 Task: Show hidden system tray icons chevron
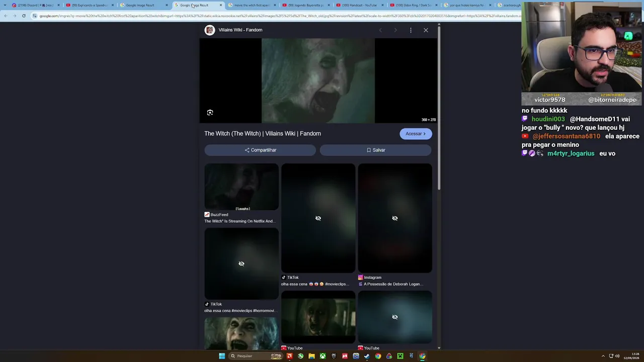click(x=603, y=356)
